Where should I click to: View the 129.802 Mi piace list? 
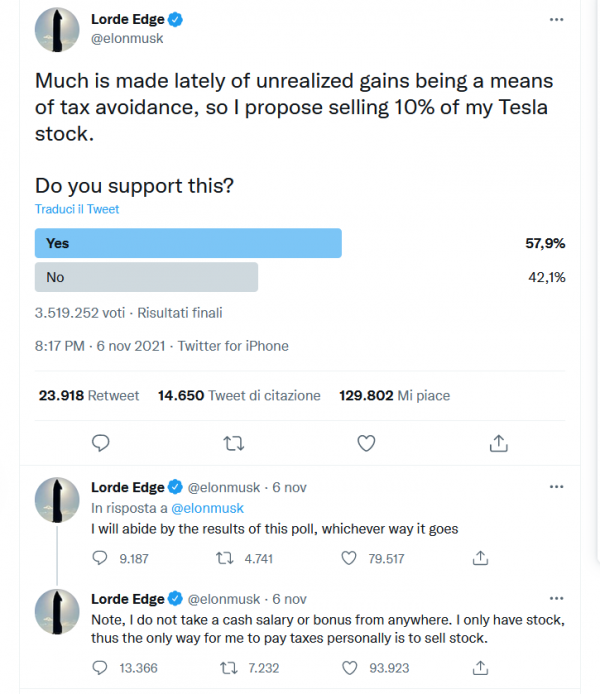click(x=394, y=395)
